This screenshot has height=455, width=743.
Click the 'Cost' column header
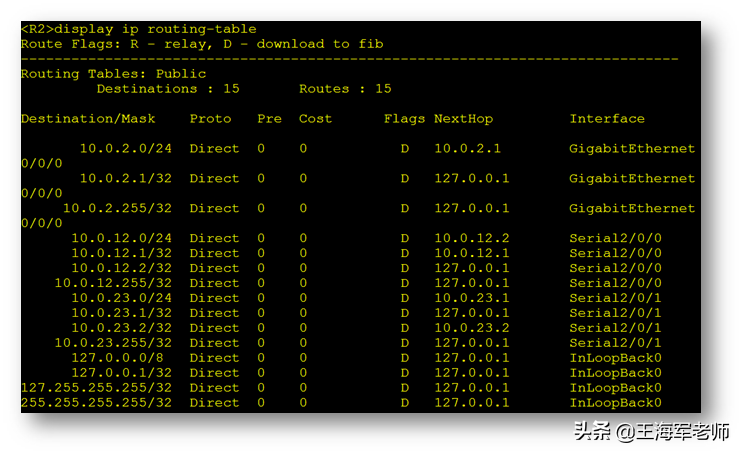point(315,118)
